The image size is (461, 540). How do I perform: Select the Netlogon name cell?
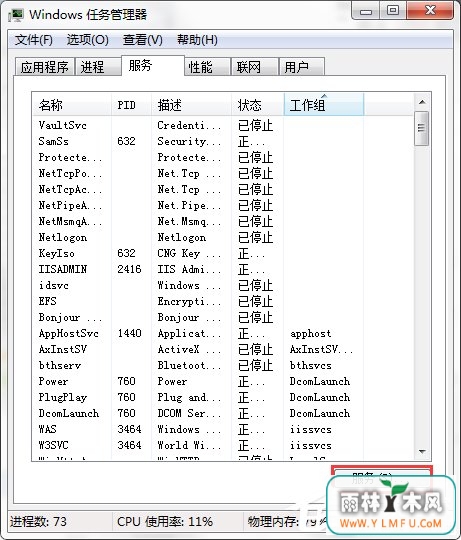coord(63,237)
